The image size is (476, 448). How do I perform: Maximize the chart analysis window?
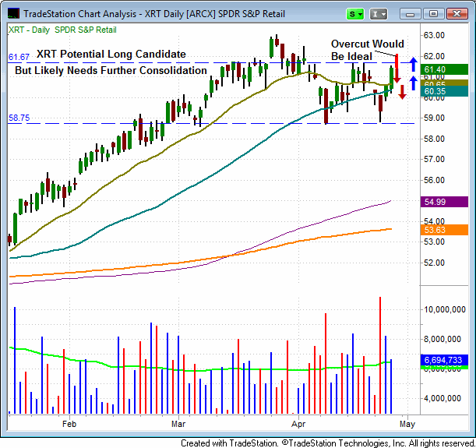[x=433, y=14]
